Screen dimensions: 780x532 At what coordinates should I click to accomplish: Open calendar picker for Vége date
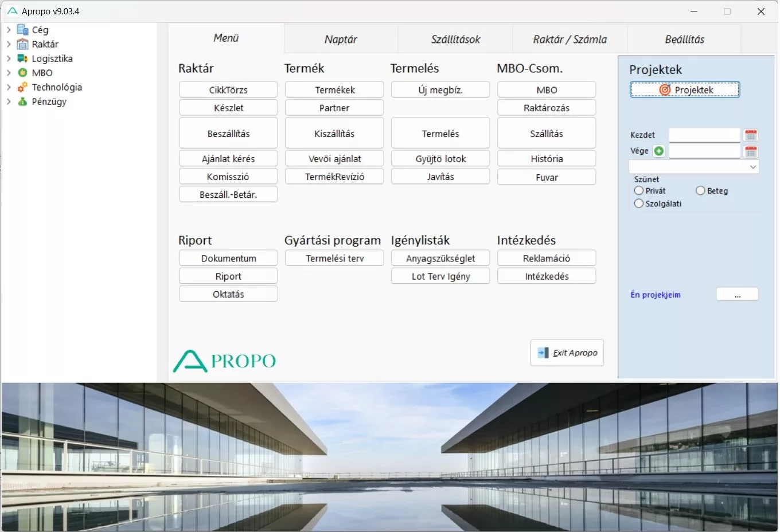pos(750,151)
